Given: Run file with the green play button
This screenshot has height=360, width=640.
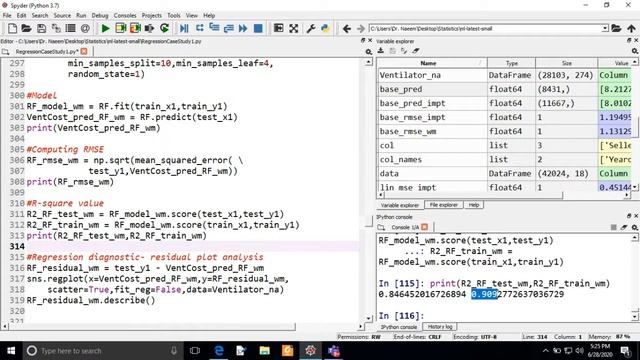Looking at the screenshot, I should (x=105, y=29).
